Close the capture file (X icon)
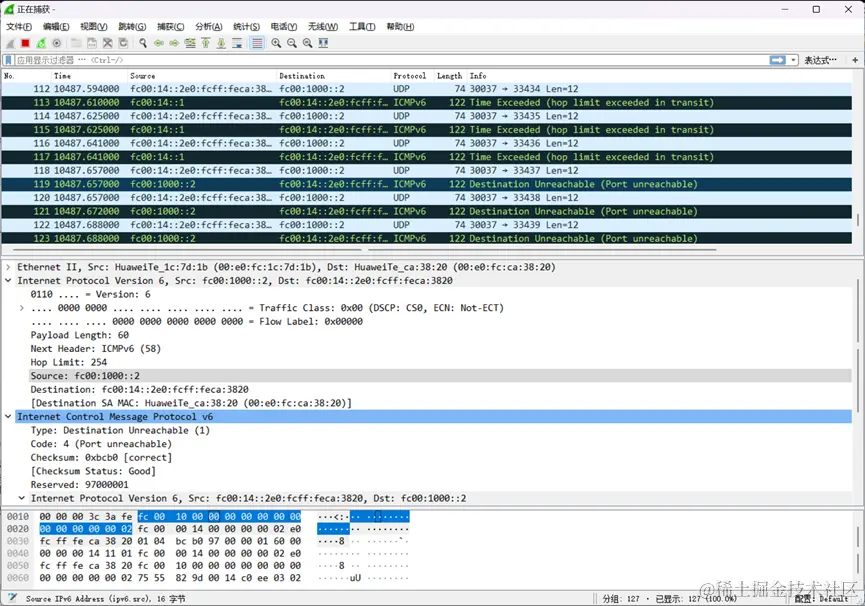865x606 pixels. pos(108,43)
